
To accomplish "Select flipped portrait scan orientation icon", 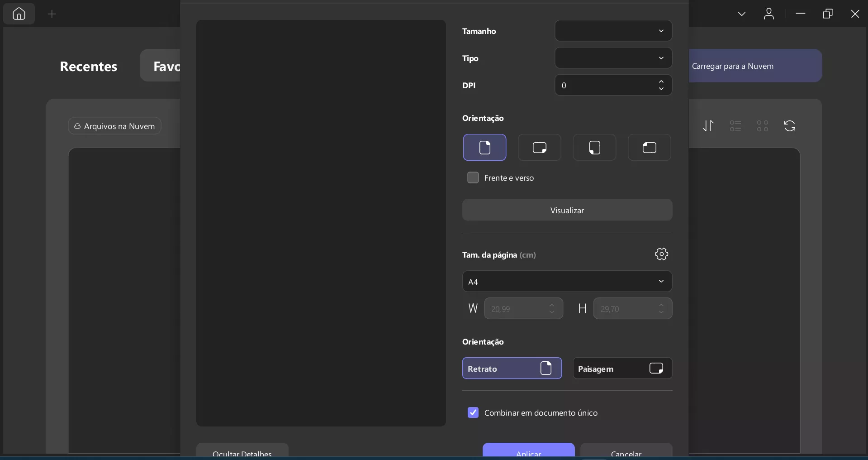I will click(594, 148).
